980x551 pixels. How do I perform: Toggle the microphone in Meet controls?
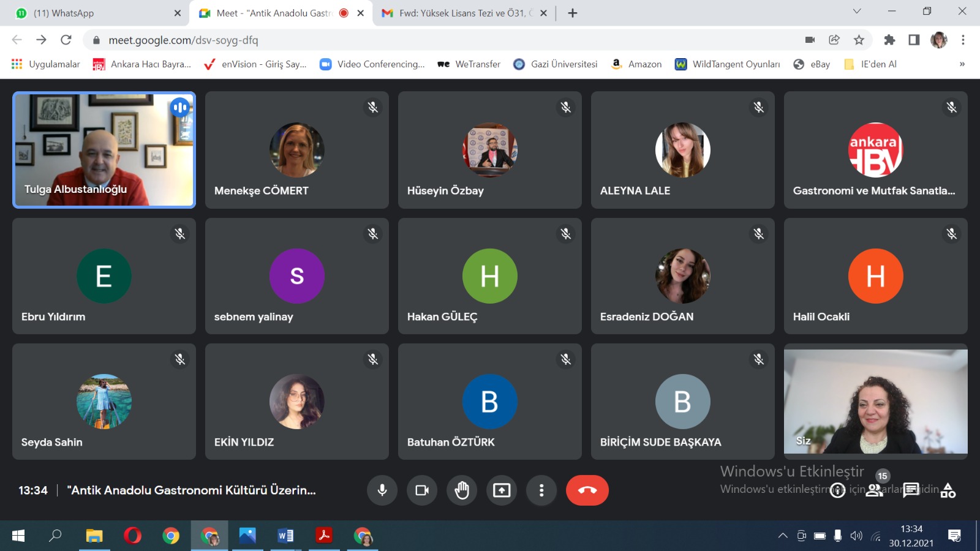(382, 490)
